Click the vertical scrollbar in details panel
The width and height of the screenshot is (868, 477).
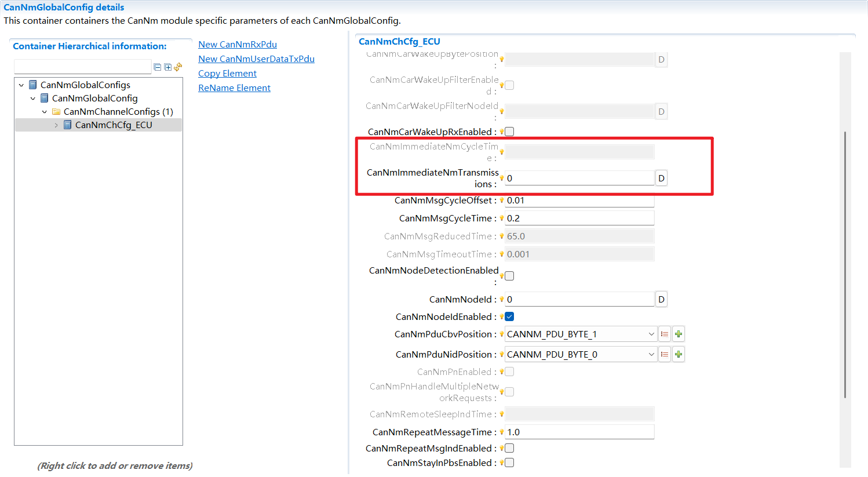(x=845, y=261)
